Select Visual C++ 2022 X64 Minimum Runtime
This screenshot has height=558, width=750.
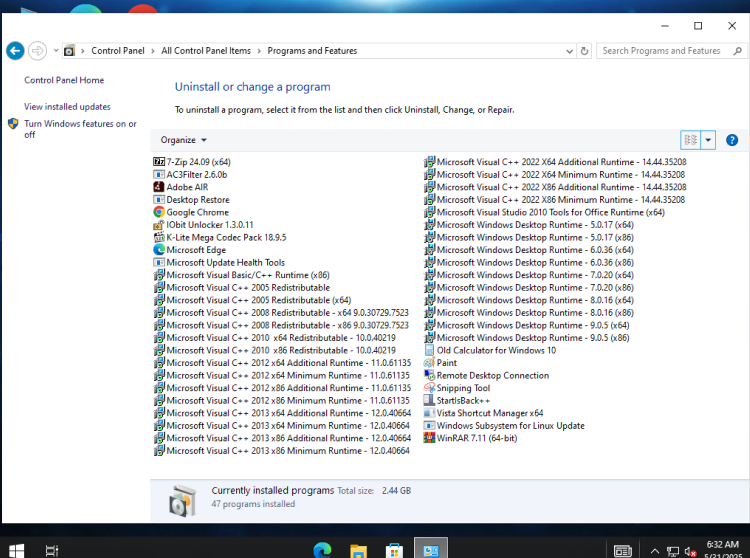554,175
